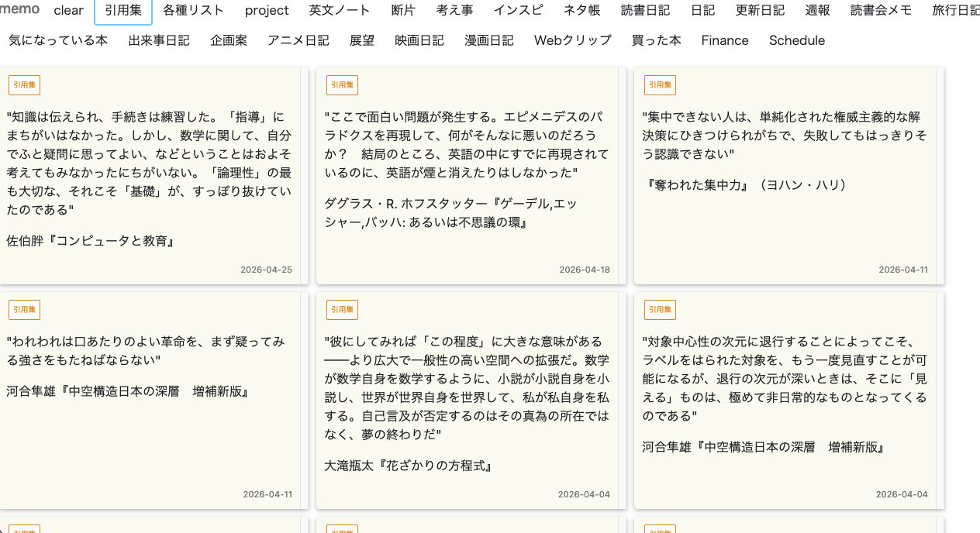The image size is (980, 533).
Task: Click the 引用集 tag on the 佐伯胖 quote card
Action: [24, 84]
